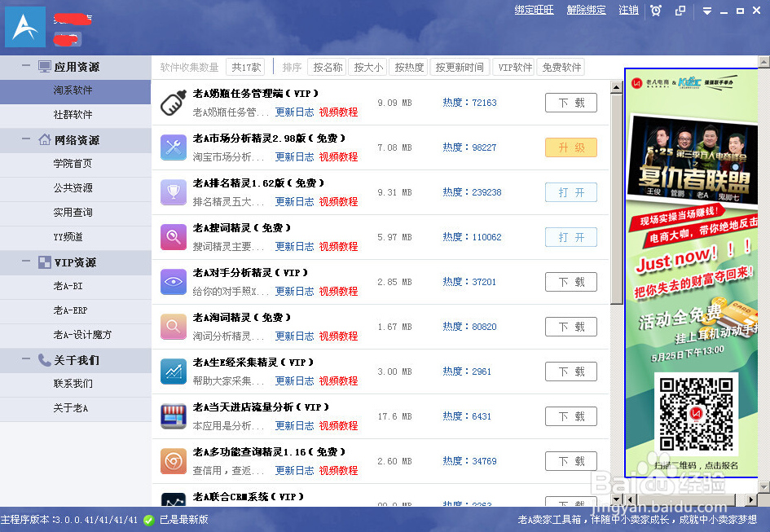Select the 老A当天进店流量分析 icon
Screen dimensions: 770x532
[x=173, y=416]
